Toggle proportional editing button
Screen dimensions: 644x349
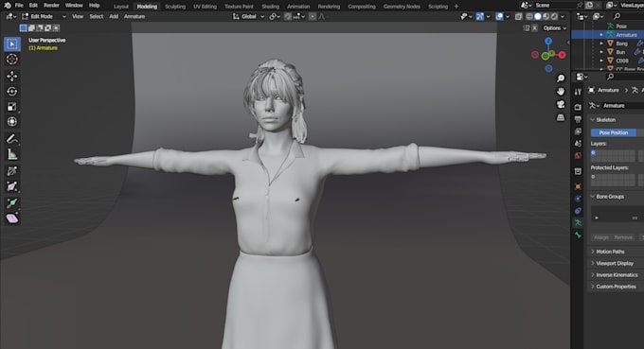pyautogui.click(x=313, y=16)
